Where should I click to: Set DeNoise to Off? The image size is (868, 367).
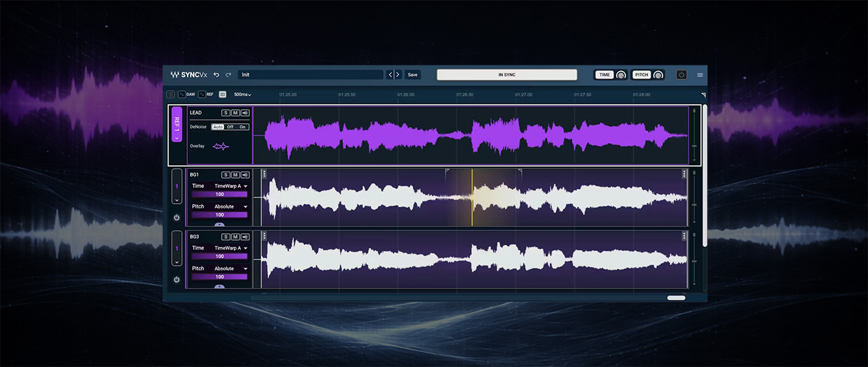pos(230,127)
